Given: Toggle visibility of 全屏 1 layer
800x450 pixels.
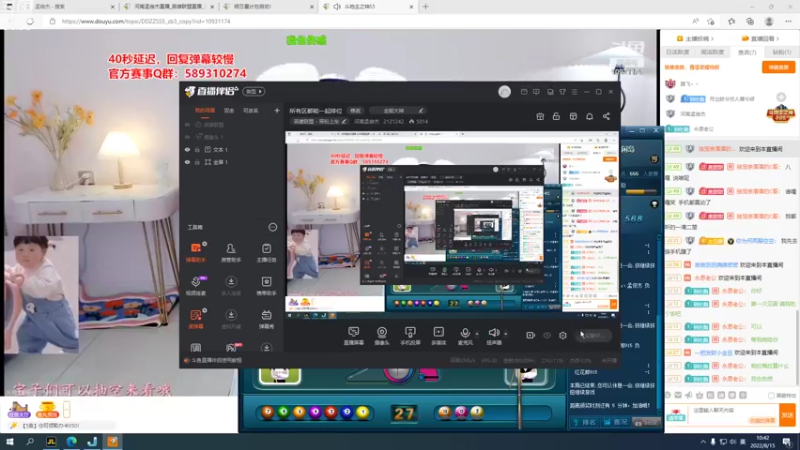Looking at the screenshot, I should [187, 162].
